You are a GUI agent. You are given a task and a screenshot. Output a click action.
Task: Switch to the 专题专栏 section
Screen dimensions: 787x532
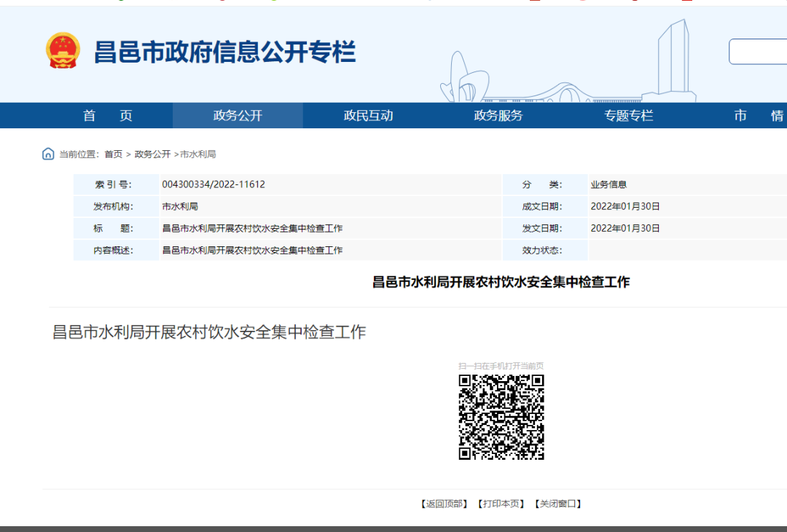tap(629, 116)
